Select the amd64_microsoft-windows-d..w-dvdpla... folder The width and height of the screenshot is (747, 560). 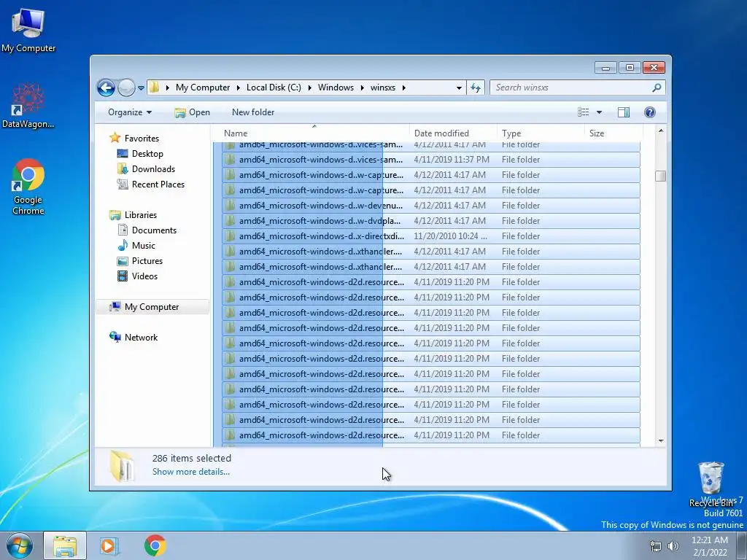(430, 221)
